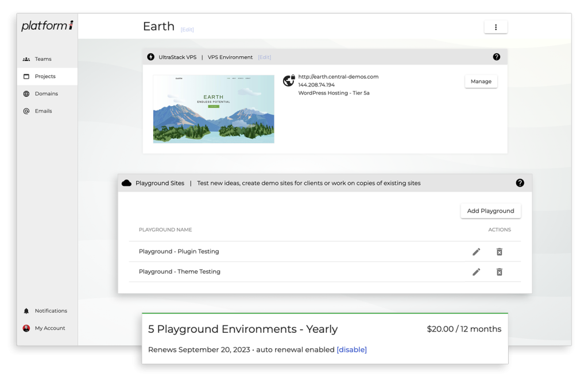Open help for Playground Sites panel
588x381 pixels.
coord(520,183)
